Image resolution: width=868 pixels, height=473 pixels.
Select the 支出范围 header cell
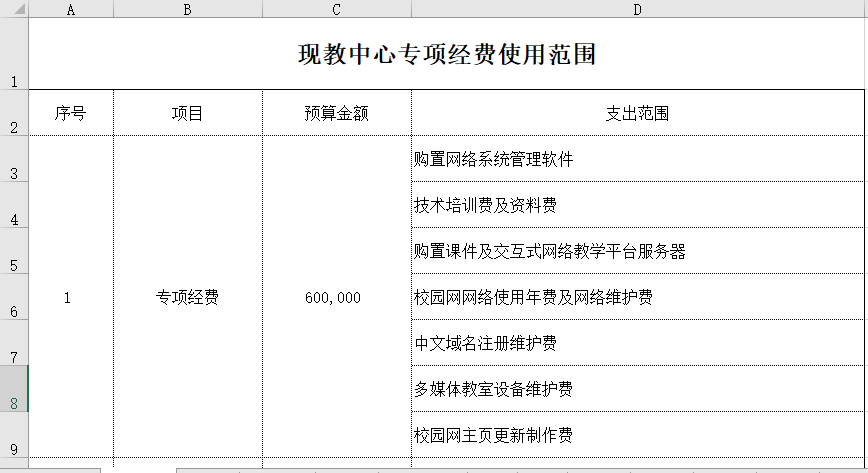[638, 113]
